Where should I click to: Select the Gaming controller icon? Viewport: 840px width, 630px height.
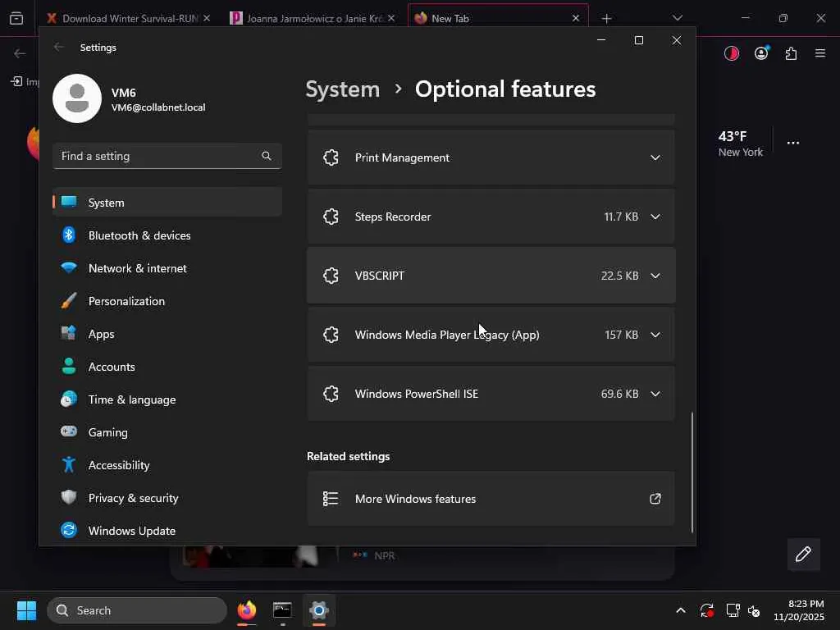69,431
